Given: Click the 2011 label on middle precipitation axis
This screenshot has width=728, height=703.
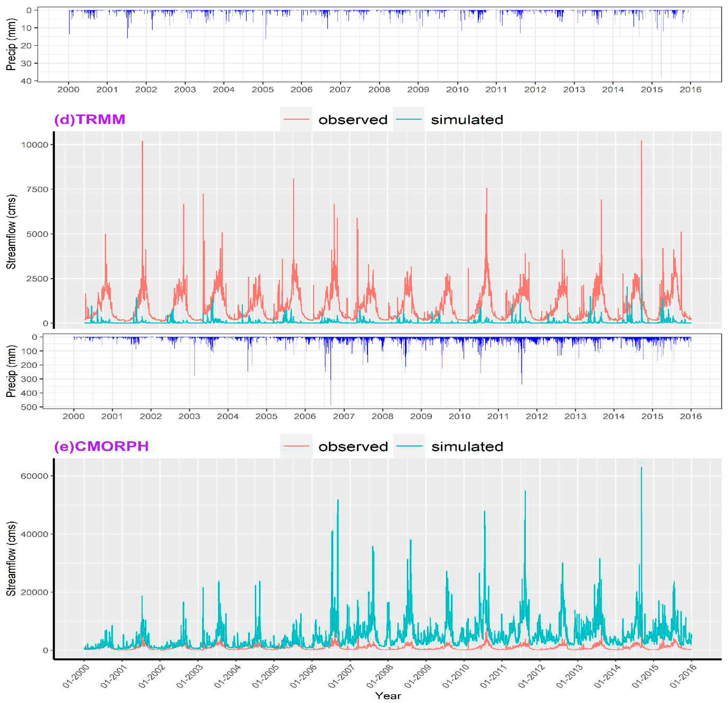Looking at the screenshot, I should 498,416.
